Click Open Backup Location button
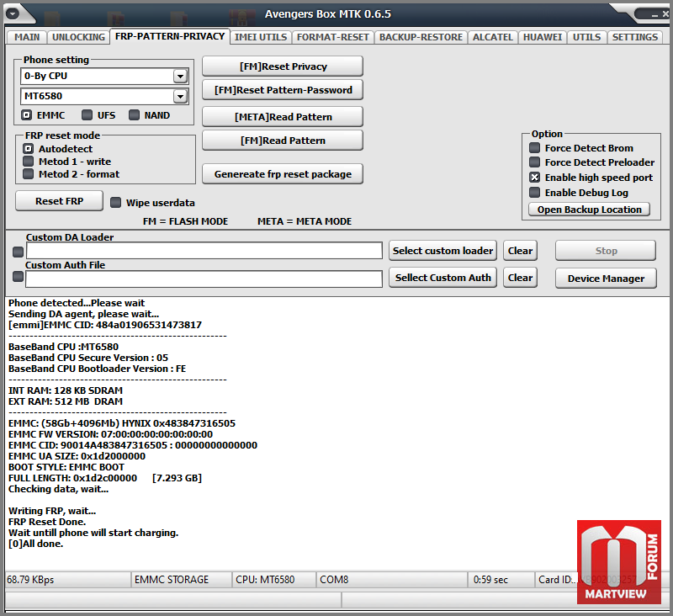The image size is (673, 616). 590,210
